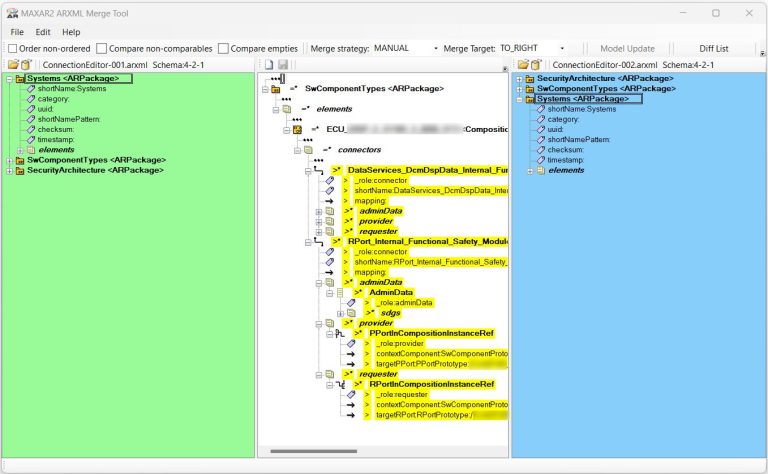Click tag icon next to left shortName:Systems
Viewport: 768px width, 474px height.
click(x=31, y=89)
